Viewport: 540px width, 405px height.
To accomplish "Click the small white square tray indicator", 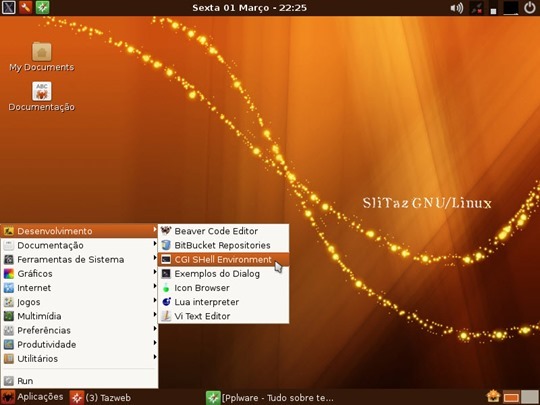I will coord(494,11).
